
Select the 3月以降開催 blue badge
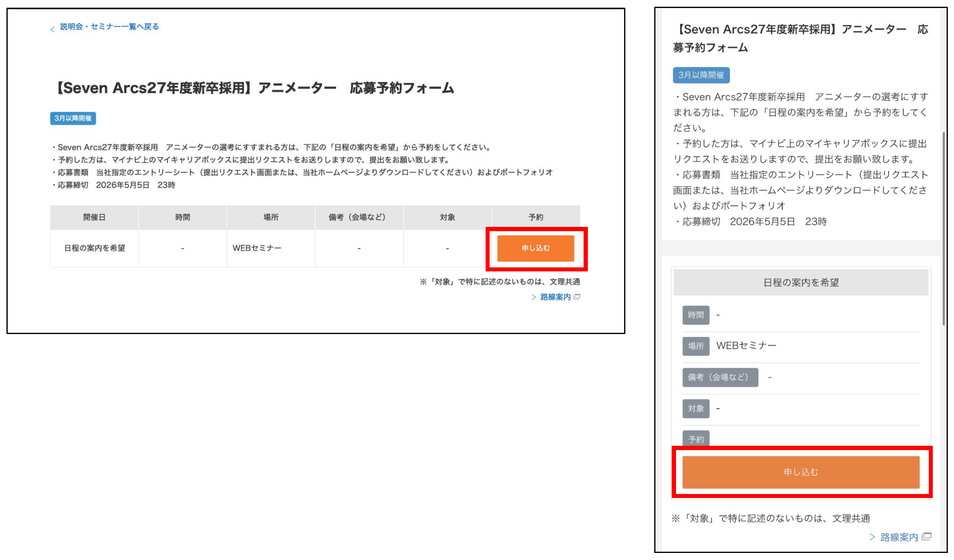(x=73, y=118)
